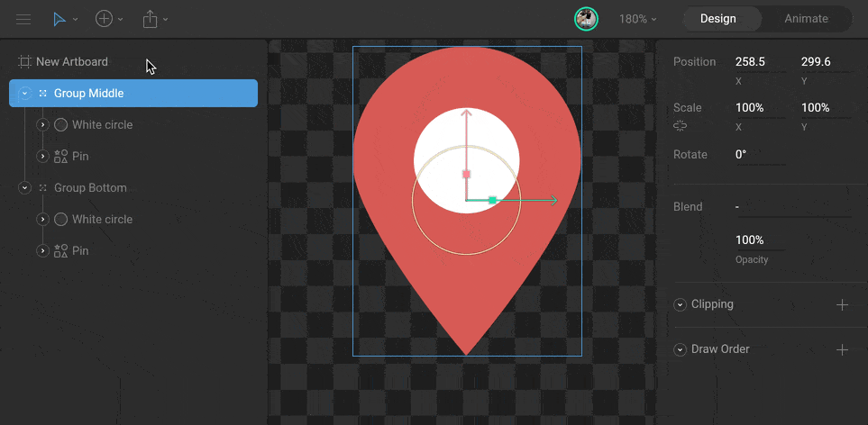Click ellipse icon of Group Middle's White circle
Image resolution: width=868 pixels, height=425 pixels.
coord(61,125)
